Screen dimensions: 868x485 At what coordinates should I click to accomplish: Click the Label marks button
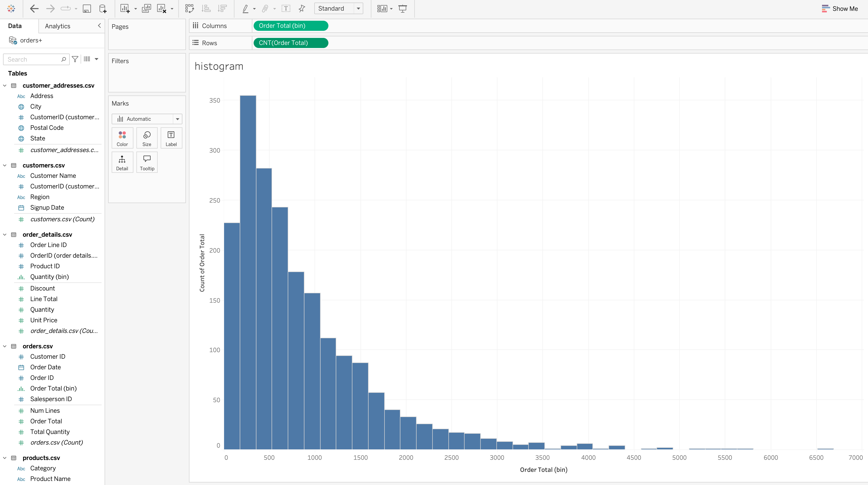[x=171, y=138]
